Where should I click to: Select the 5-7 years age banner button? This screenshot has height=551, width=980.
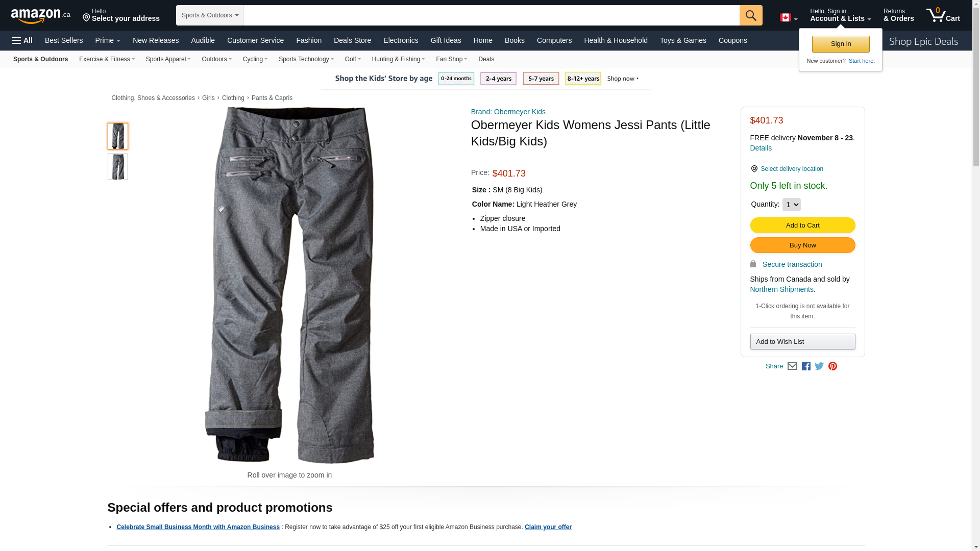pyautogui.click(x=541, y=79)
